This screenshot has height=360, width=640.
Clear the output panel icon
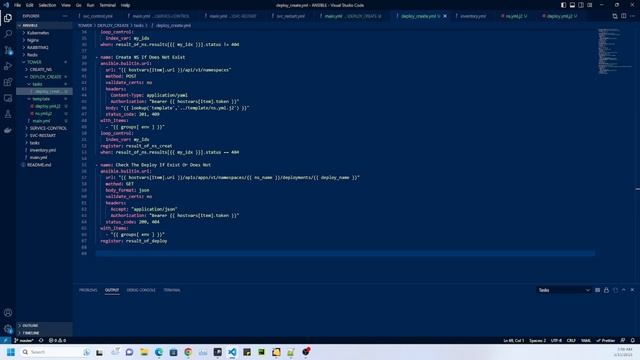click(598, 290)
